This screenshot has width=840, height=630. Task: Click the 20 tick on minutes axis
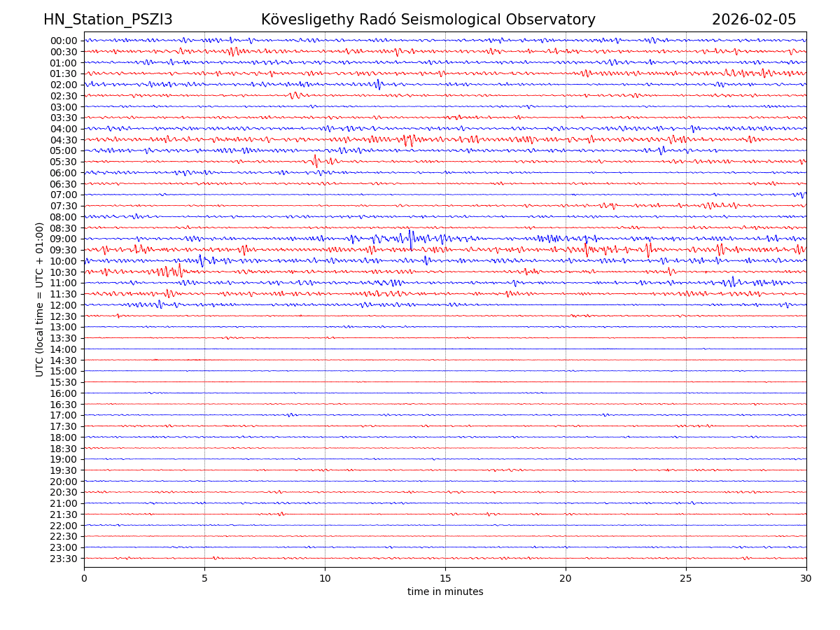[566, 579]
